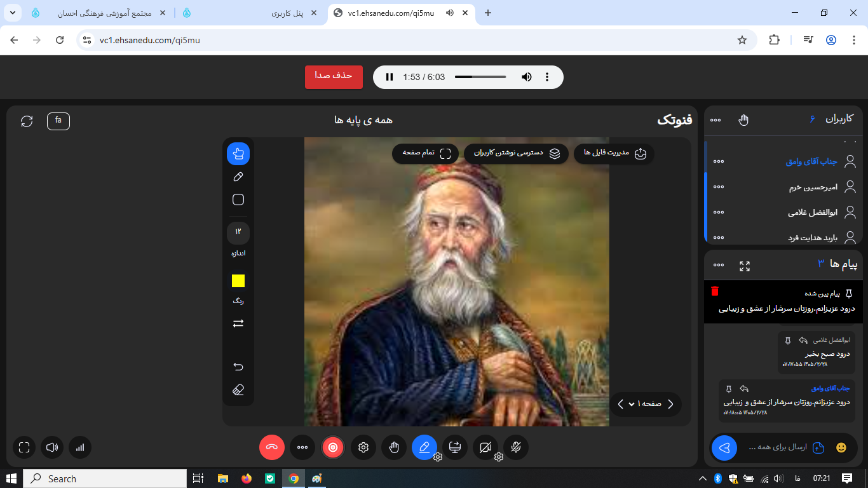
Task: Switch to the پنل کاربری browser tab
Action: (250, 13)
